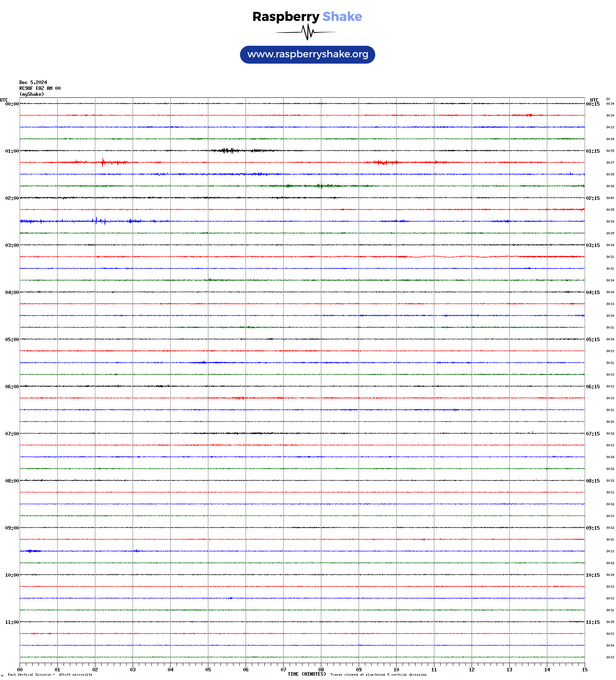The image size is (616, 680).
Task: Click the left-side UTC header label
Action: coord(4,100)
